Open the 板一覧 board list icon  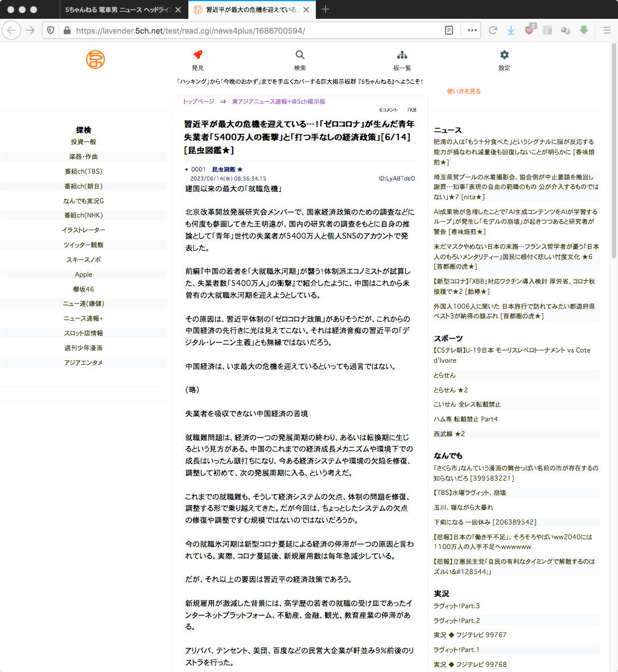(402, 55)
